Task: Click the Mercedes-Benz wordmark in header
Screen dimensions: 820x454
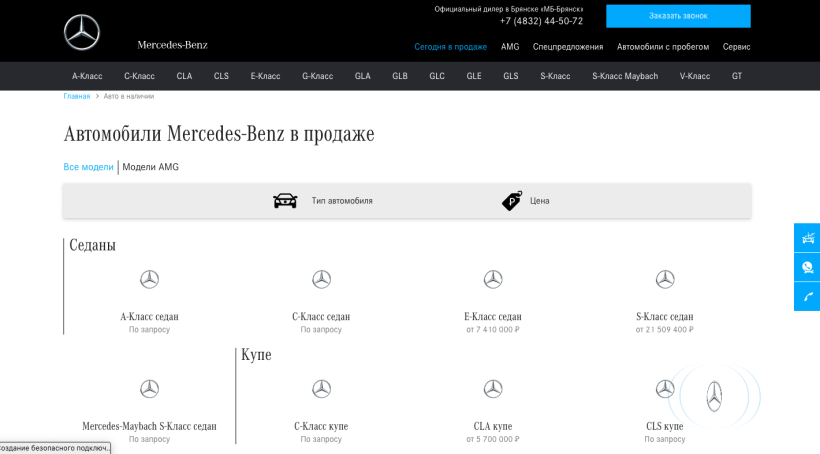Action: (173, 45)
